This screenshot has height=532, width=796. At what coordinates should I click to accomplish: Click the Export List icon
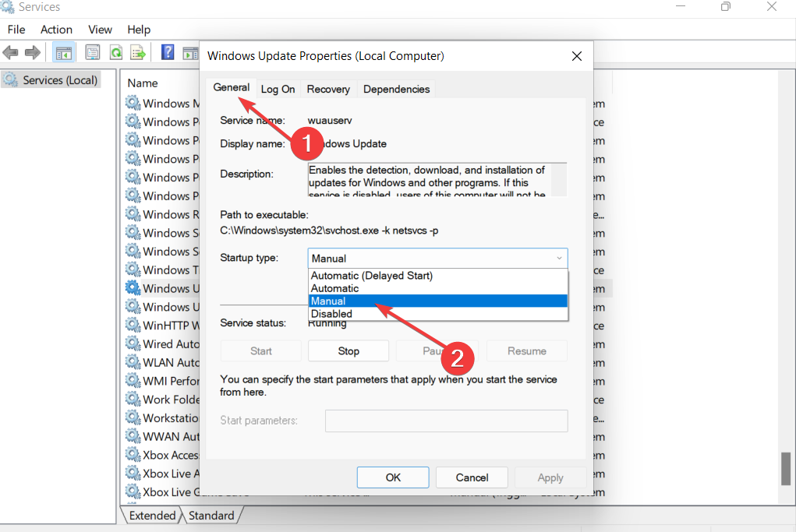point(138,51)
